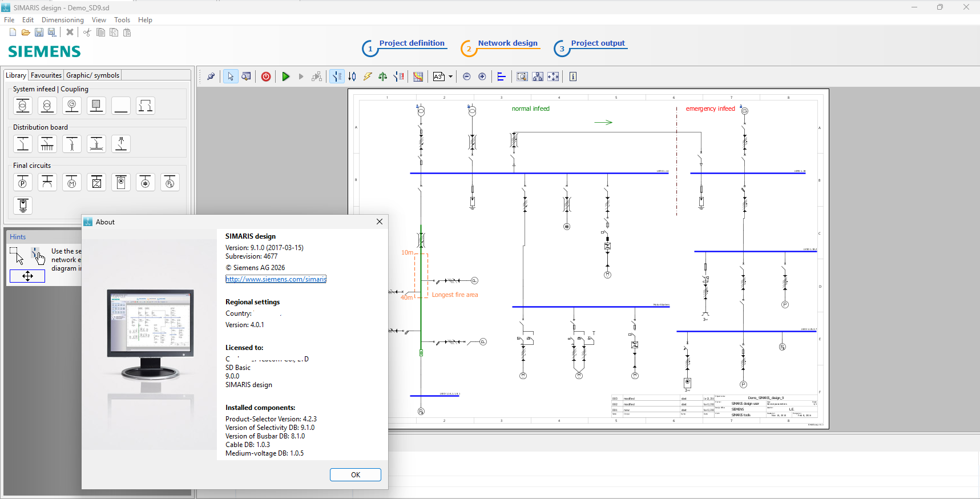Zoom in with the plus icon
Viewport: 980px width, 499px height.
pos(482,77)
